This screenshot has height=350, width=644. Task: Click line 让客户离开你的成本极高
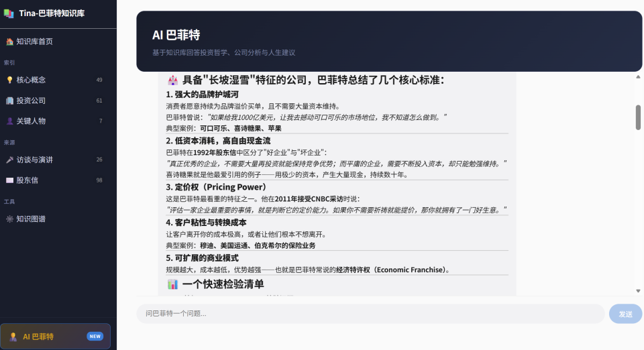[x=246, y=235]
